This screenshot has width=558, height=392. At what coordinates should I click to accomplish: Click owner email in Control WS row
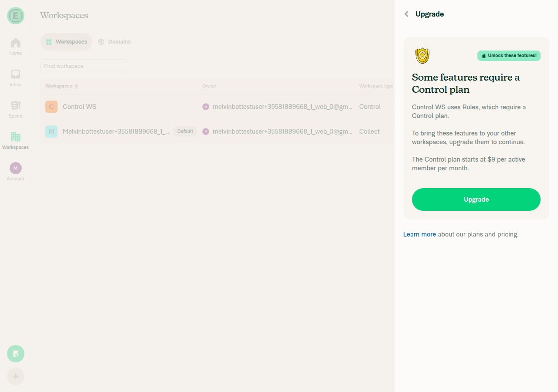coord(282,107)
